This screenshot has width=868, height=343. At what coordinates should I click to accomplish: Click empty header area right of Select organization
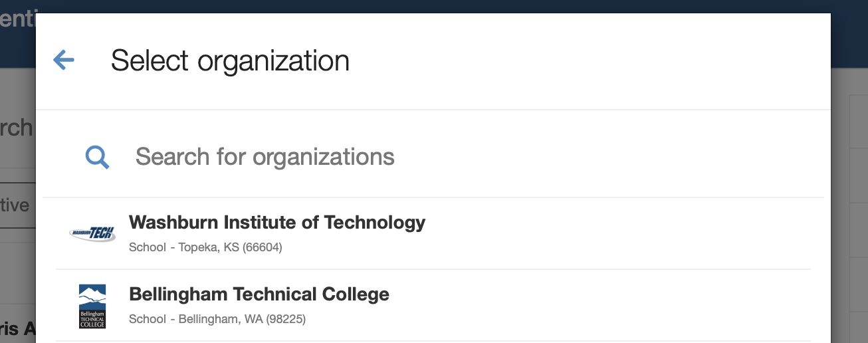click(585, 60)
